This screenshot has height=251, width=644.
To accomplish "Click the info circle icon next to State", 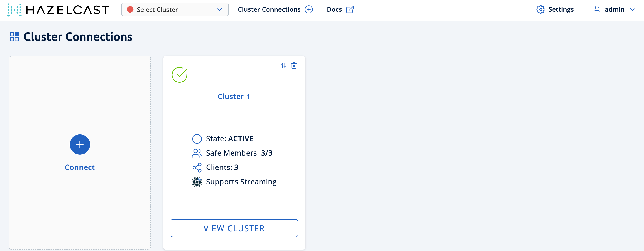I will point(196,139).
